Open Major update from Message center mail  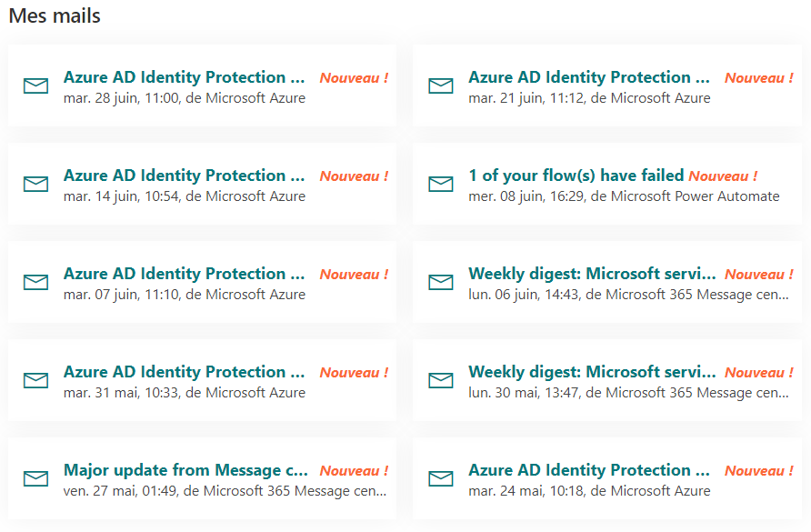click(x=185, y=470)
